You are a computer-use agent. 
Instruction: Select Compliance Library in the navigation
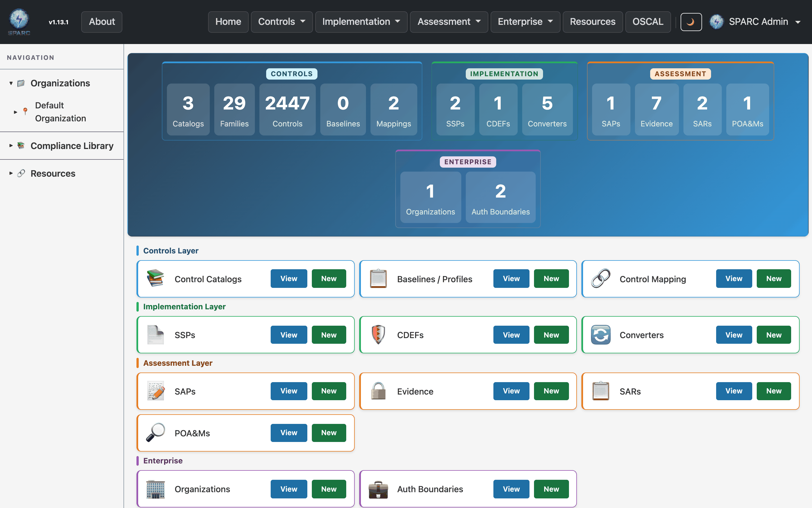72,145
